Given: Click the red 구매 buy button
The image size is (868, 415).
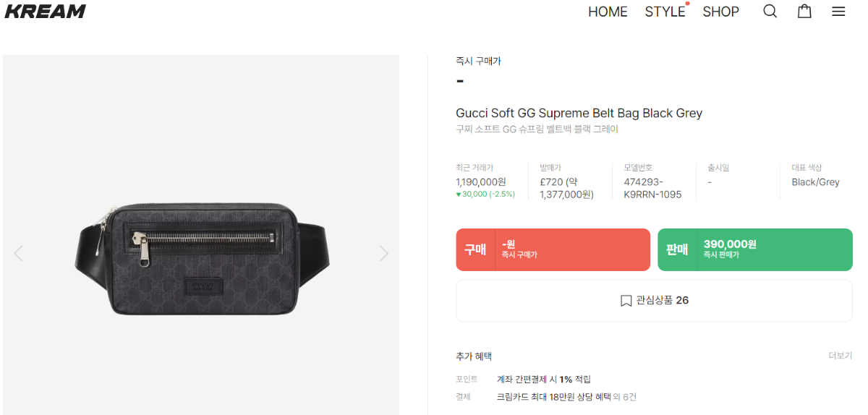Looking at the screenshot, I should coord(553,249).
